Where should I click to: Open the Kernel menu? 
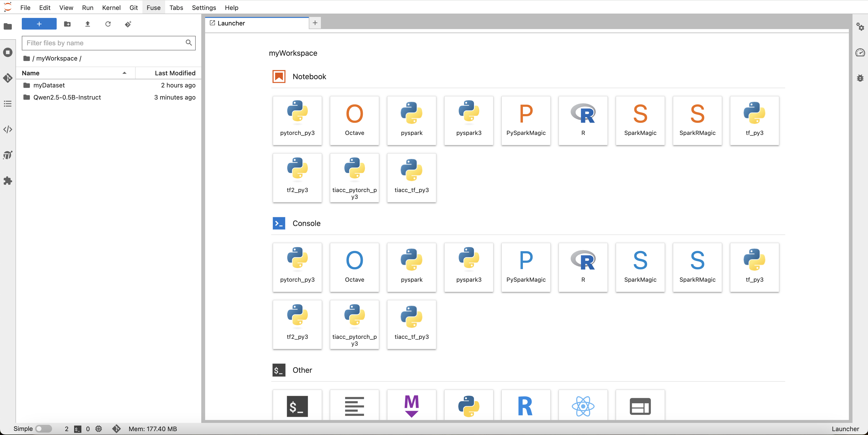[x=111, y=8]
